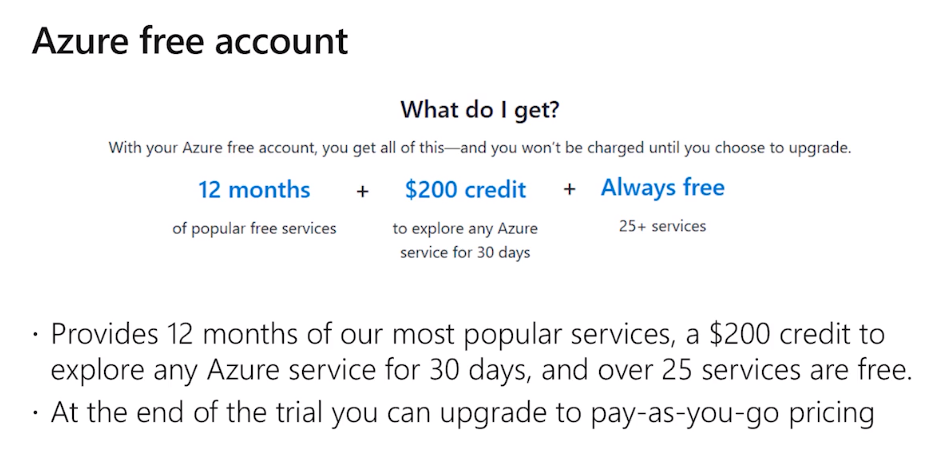This screenshot has height=450, width=949.
Task: Click the plus sign before "Always free"
Action: [x=569, y=189]
